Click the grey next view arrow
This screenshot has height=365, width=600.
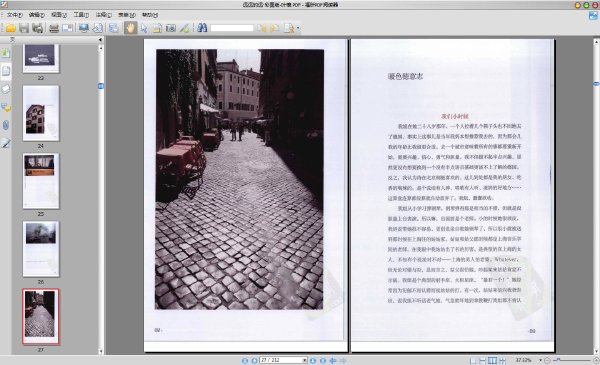343,360
